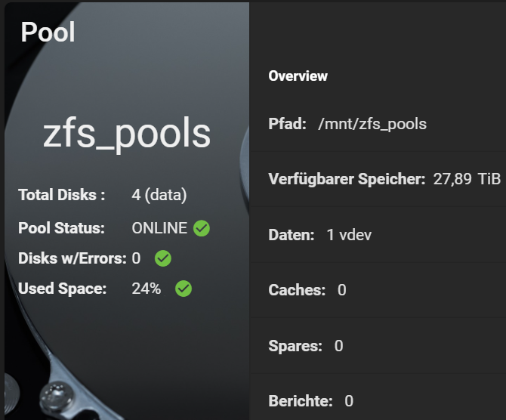
Task: Click the 4 (data) disk count value
Action: (x=159, y=195)
